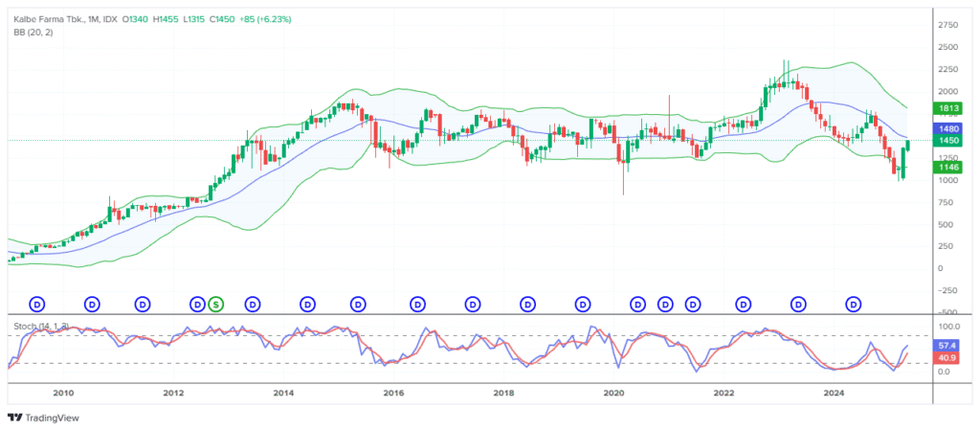Screen dimensions: 980x431
Task: Click the +85 (+6.23%) change value
Action: coord(266,19)
